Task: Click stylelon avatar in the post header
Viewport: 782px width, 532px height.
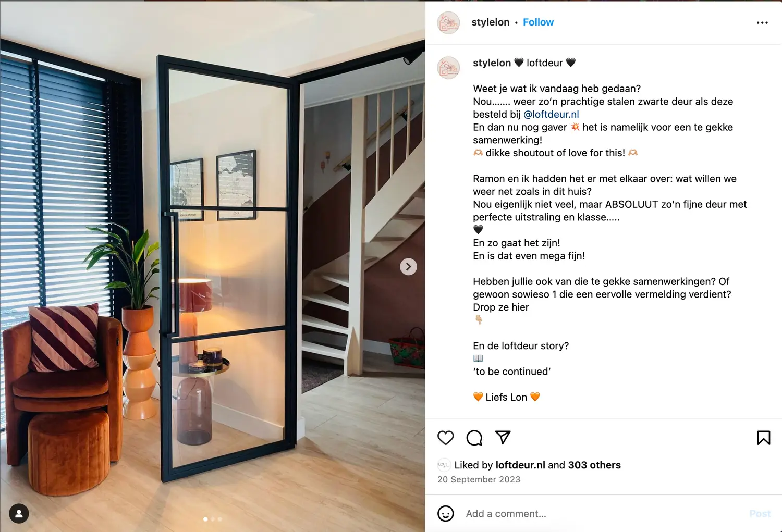Action: pyautogui.click(x=448, y=23)
